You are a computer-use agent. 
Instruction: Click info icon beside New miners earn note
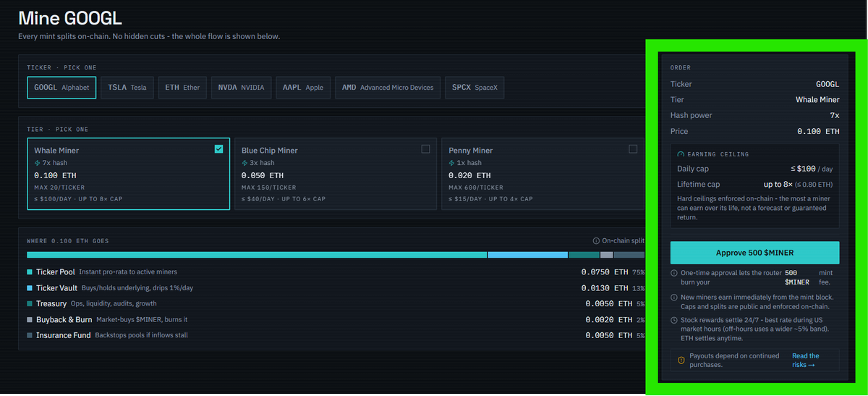[674, 298]
